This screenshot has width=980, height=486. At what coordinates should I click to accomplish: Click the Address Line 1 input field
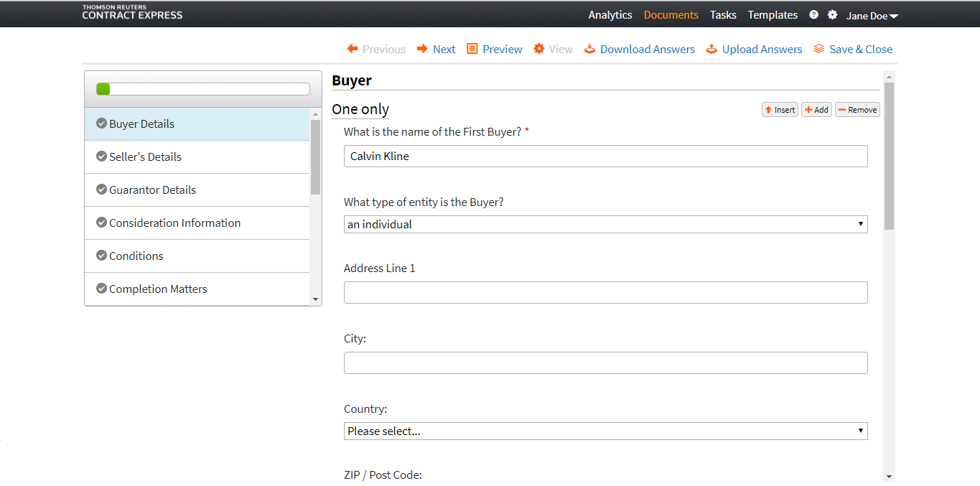pyautogui.click(x=605, y=293)
